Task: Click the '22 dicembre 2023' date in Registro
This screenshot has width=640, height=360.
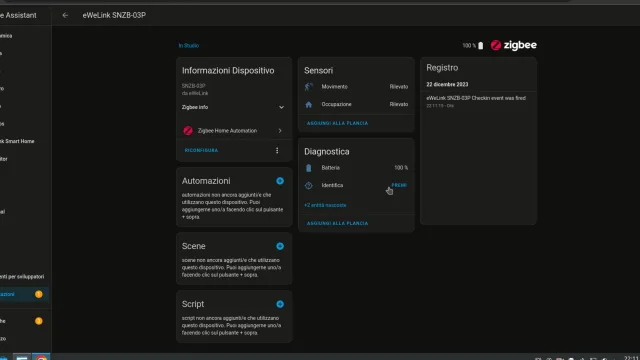Action: pos(447,84)
